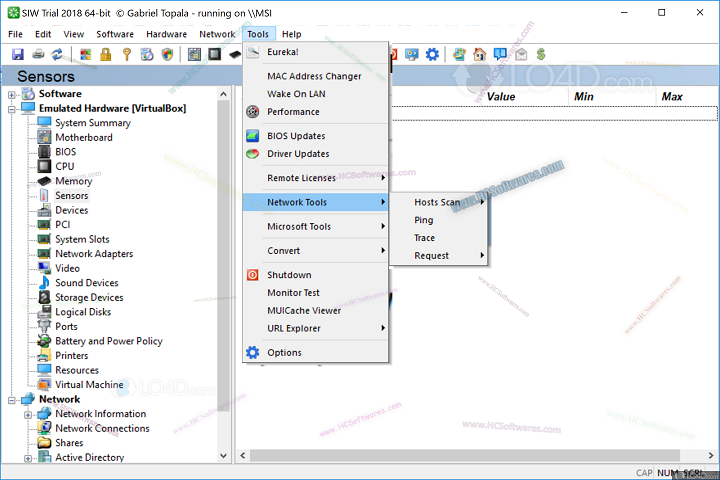Click the Save floppy disk toolbar icon
Image resolution: width=720 pixels, height=480 pixels.
point(18,54)
